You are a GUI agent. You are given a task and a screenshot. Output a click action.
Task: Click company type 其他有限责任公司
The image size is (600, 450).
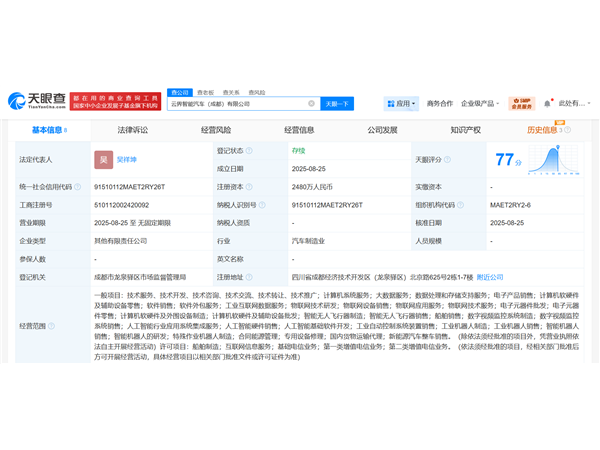tap(121, 241)
